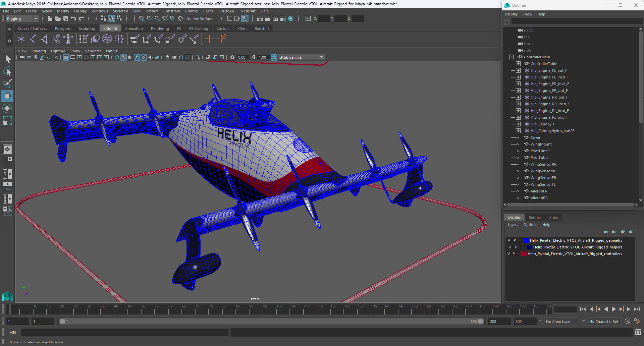644x346 pixels.
Task: Click the Create Lattice shelf icon
Action: pyautogui.click(x=107, y=39)
